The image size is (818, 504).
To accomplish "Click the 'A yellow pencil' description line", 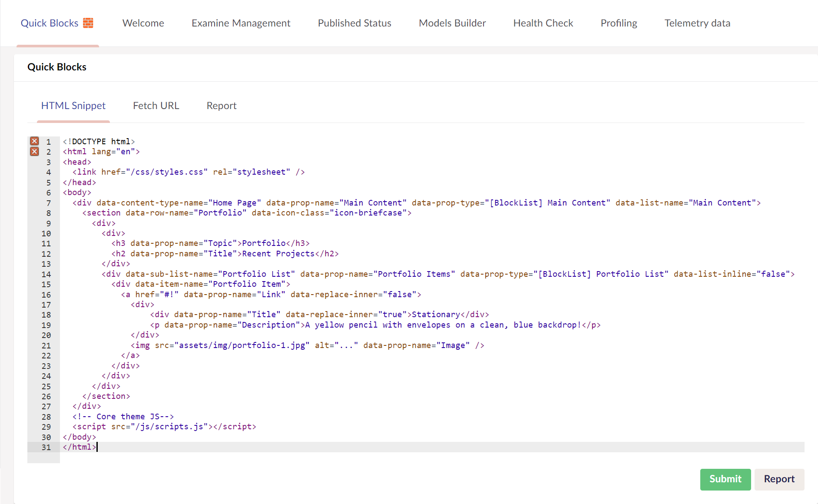I will 375,325.
